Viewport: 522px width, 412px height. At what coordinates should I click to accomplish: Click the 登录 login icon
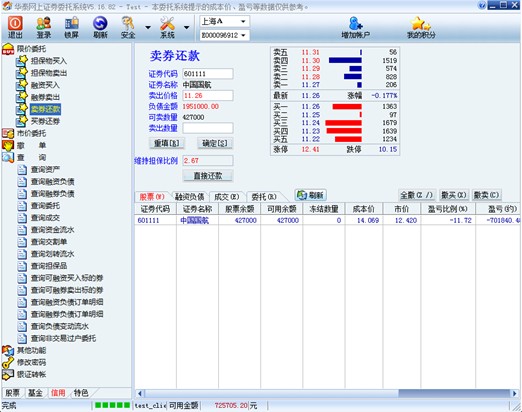(43, 23)
